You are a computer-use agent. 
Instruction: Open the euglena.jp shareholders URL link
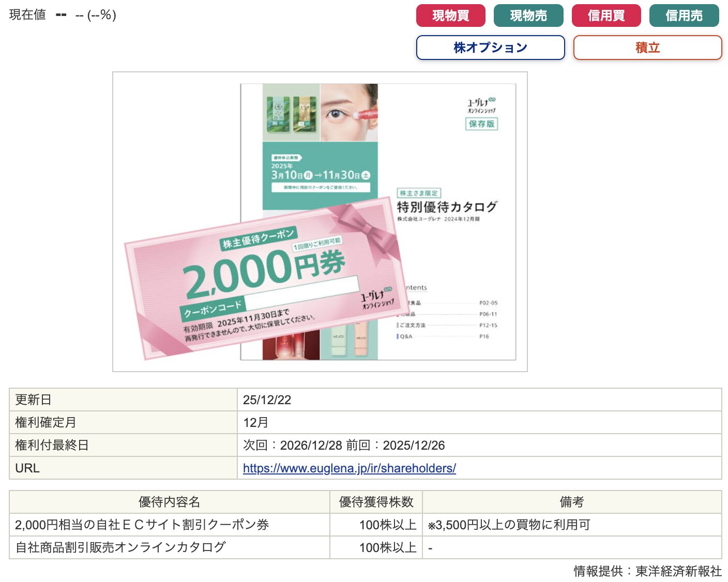pyautogui.click(x=350, y=468)
